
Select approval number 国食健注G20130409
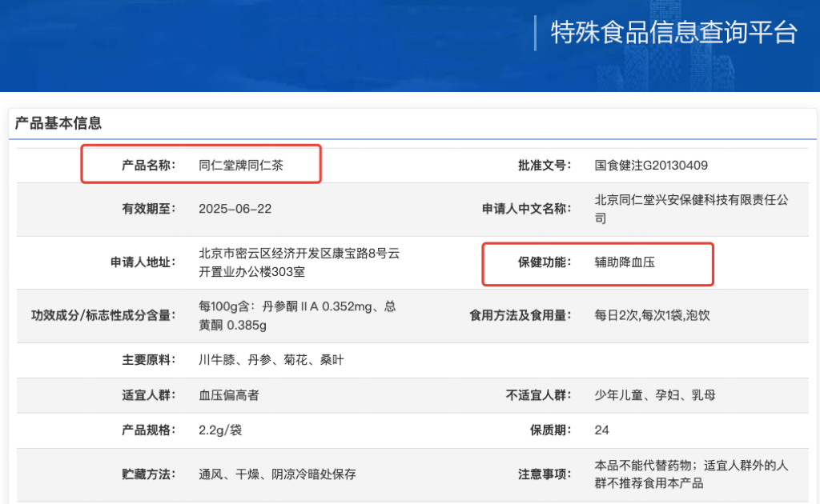click(x=651, y=166)
